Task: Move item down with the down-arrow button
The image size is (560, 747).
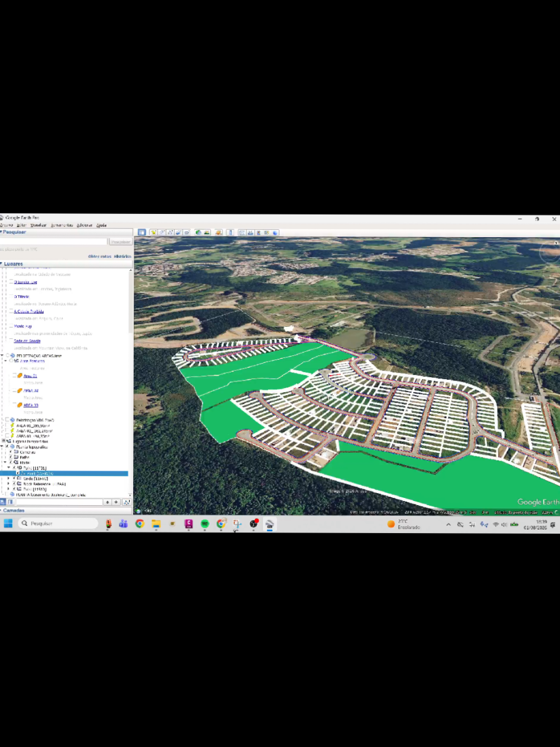Action: pyautogui.click(x=116, y=502)
